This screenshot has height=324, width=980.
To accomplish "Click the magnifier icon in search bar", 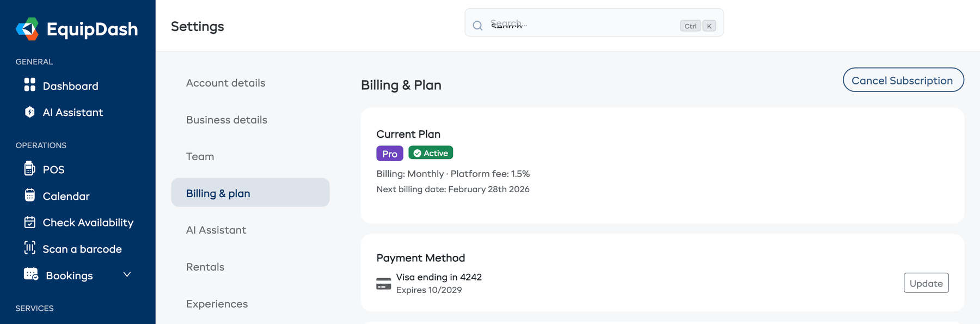I will point(477,26).
